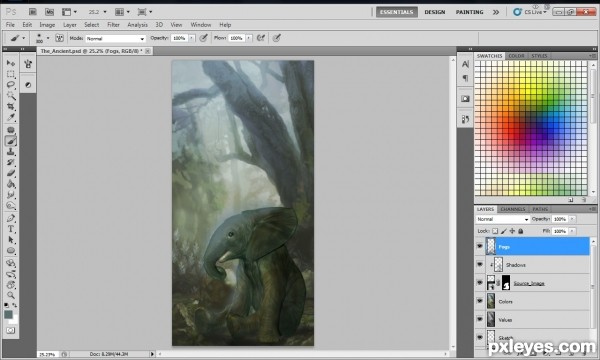Select the Smudge tool
Viewport: 600px width, 360px height.
click(11, 195)
